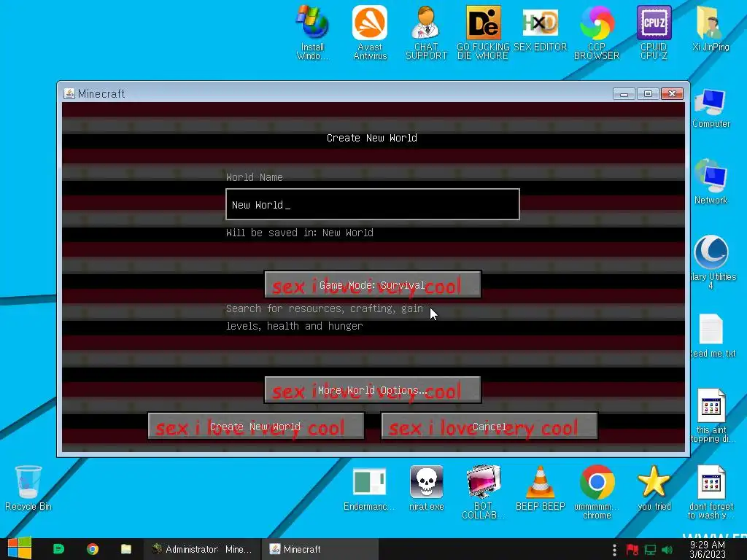Viewport: 747px width, 560px height.
Task: Open the Install Windows desktop icon
Action: pyautogui.click(x=312, y=32)
